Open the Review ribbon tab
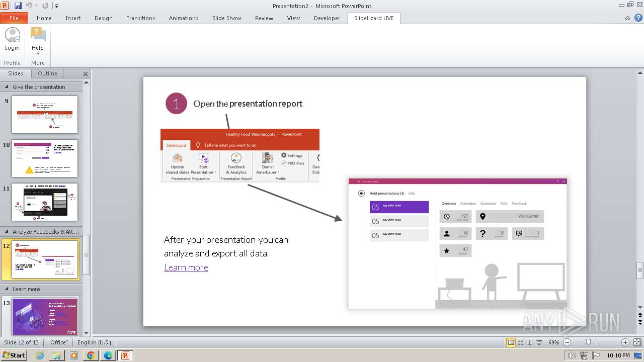Image resolution: width=644 pixels, height=362 pixels. (x=264, y=18)
